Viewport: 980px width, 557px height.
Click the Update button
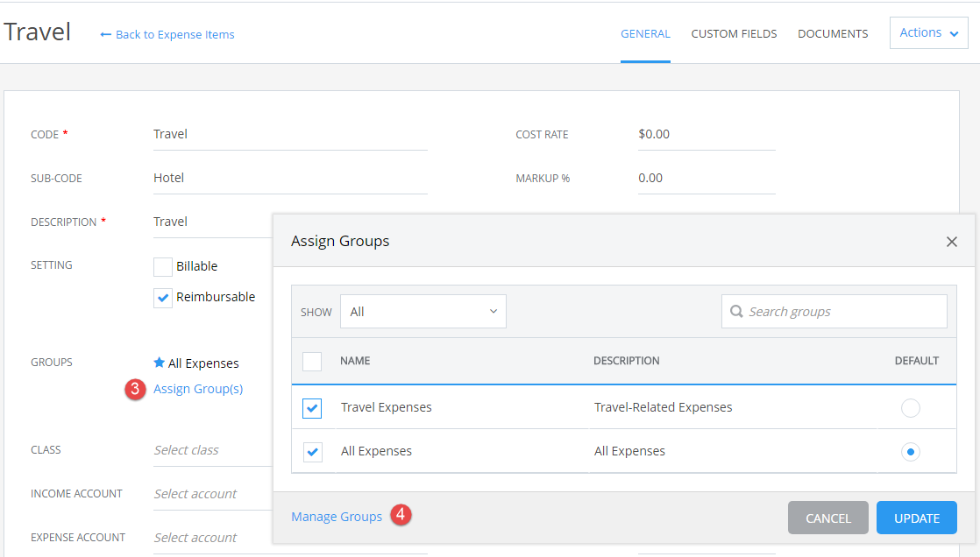[x=916, y=518]
